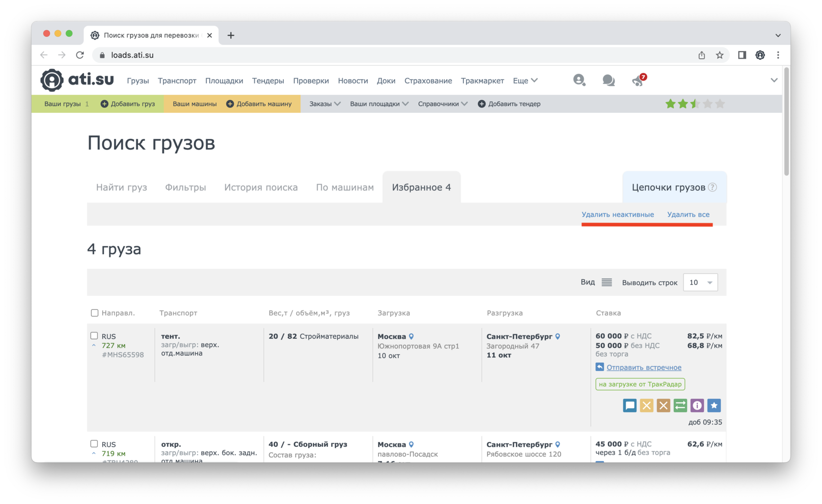The width and height of the screenshot is (822, 504).
Task: Click the ati.su logo
Action: tap(77, 80)
